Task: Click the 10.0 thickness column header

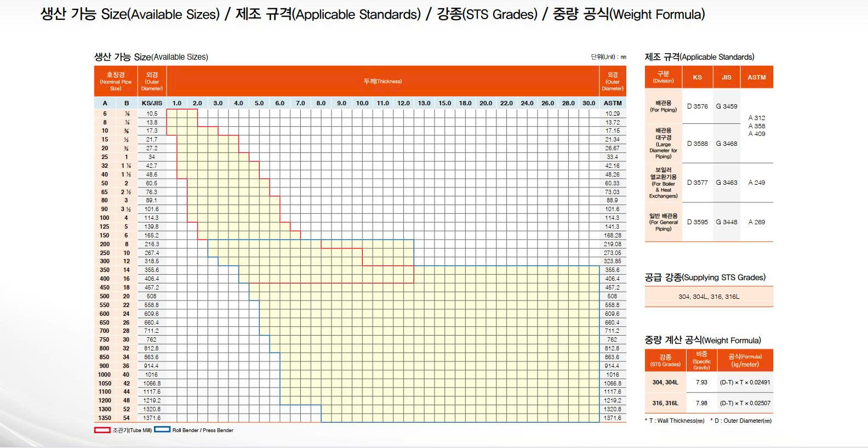Action: pos(362,103)
